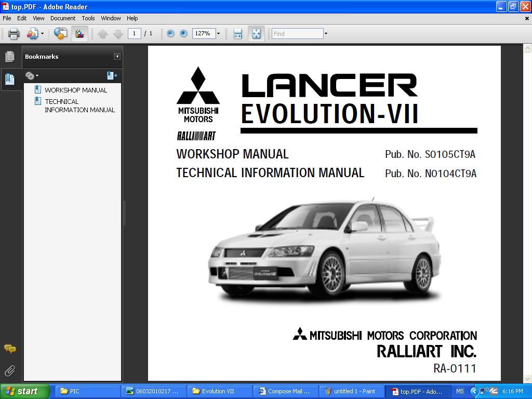Click the Print icon in toolbar
532x399 pixels.
tap(14, 34)
